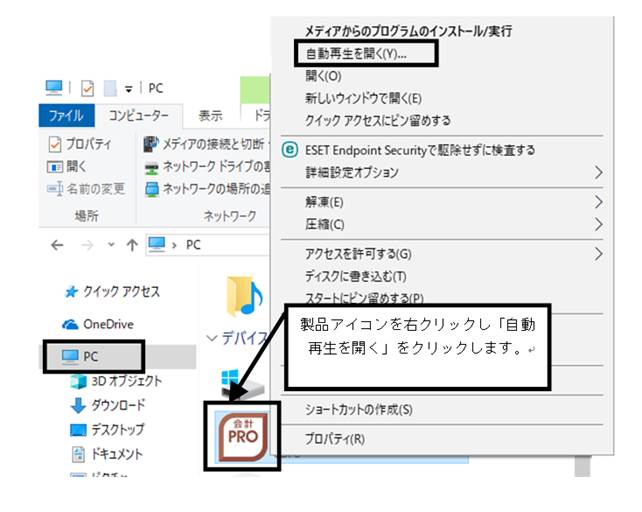Choose 自動再生を開く(Y)... in context menu
The image size is (642, 512).
coord(356,54)
